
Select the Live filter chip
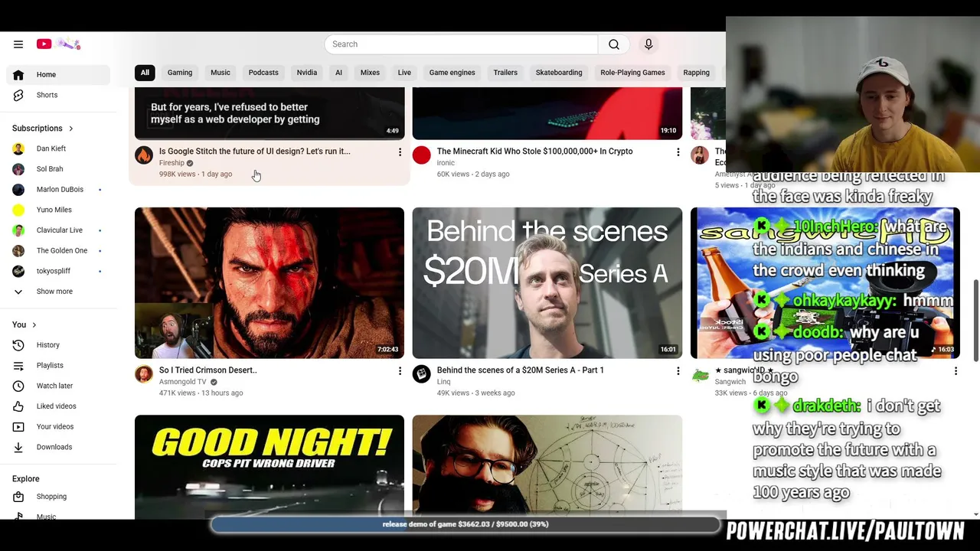point(404,73)
